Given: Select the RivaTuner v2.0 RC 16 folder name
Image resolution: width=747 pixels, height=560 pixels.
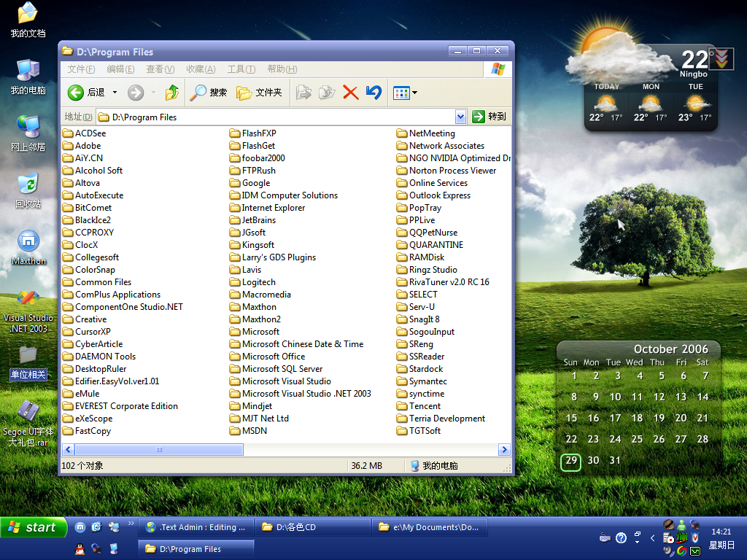Looking at the screenshot, I should [449, 282].
